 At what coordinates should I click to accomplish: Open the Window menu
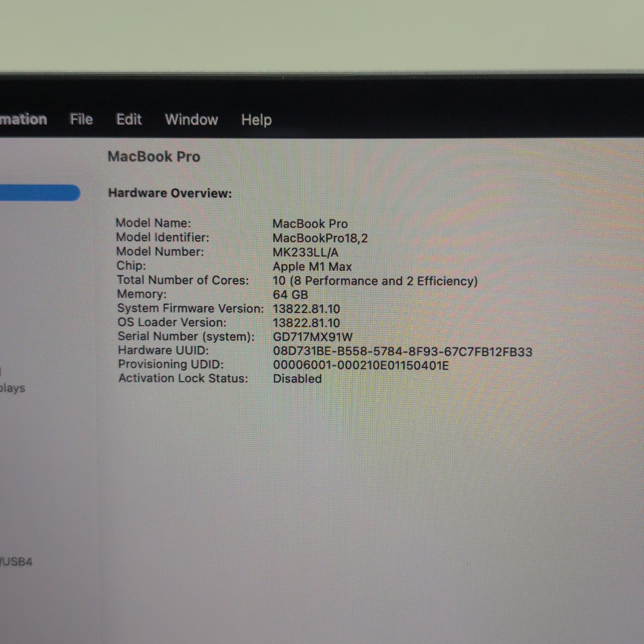191,119
